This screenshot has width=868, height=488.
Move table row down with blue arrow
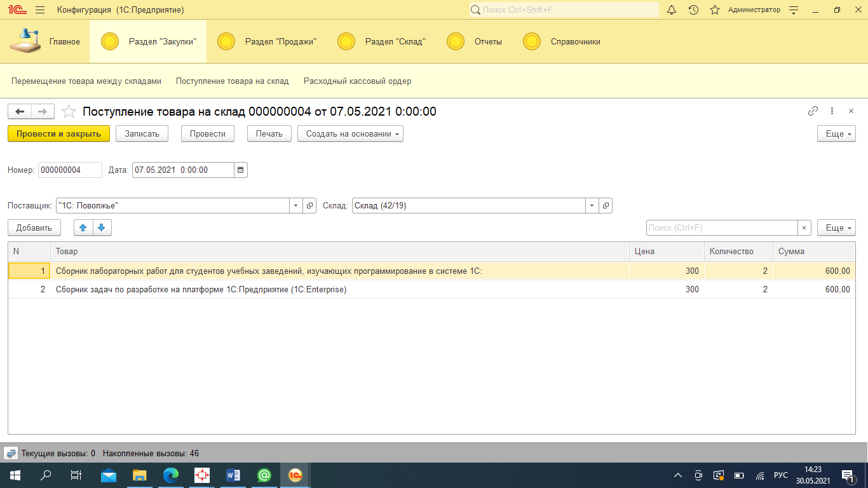(x=102, y=227)
